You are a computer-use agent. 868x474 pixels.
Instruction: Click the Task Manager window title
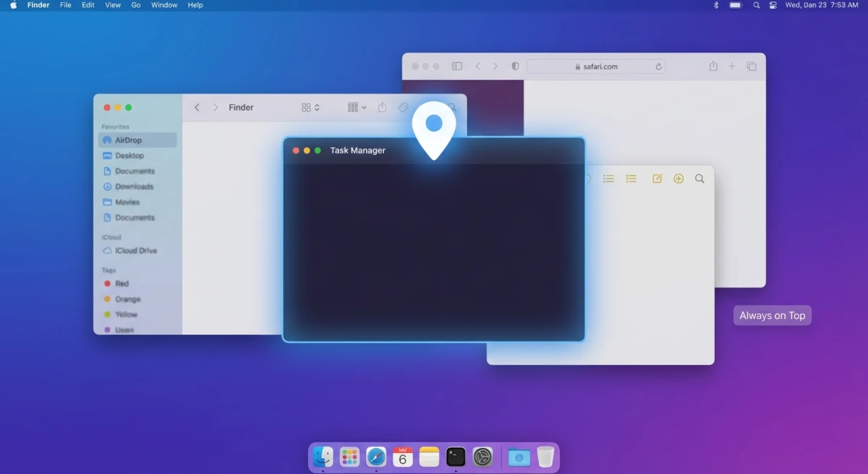[357, 151]
